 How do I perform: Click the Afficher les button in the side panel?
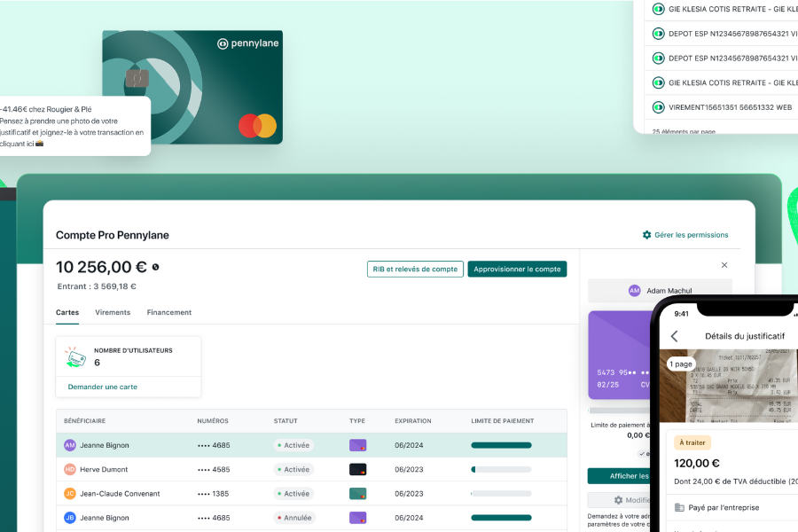coord(620,476)
